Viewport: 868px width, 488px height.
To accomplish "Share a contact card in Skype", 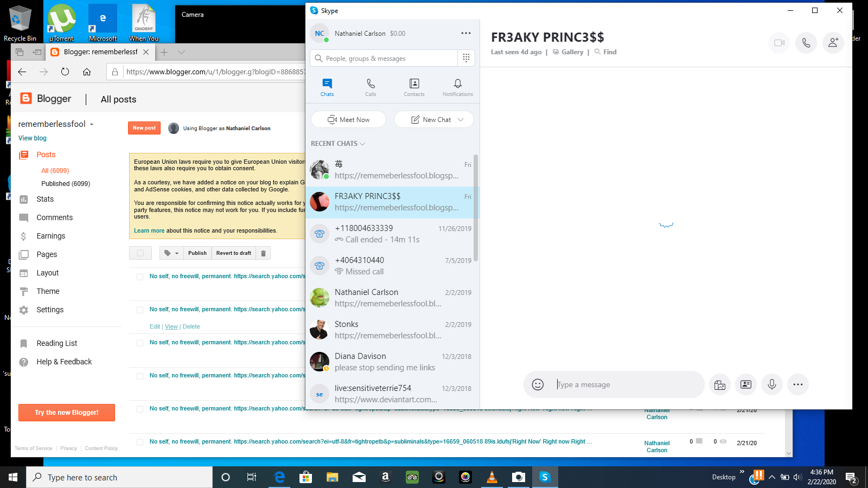I will click(746, 384).
